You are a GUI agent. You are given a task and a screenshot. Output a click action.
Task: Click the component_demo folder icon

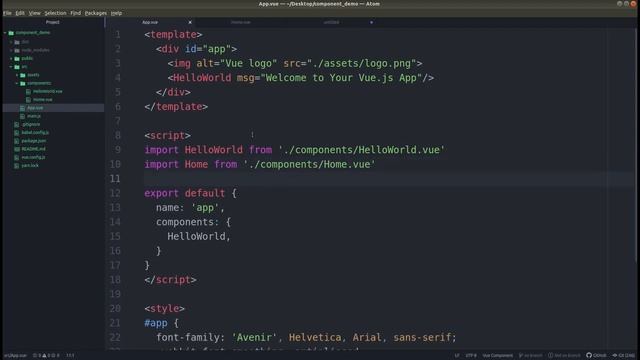pos(11,33)
